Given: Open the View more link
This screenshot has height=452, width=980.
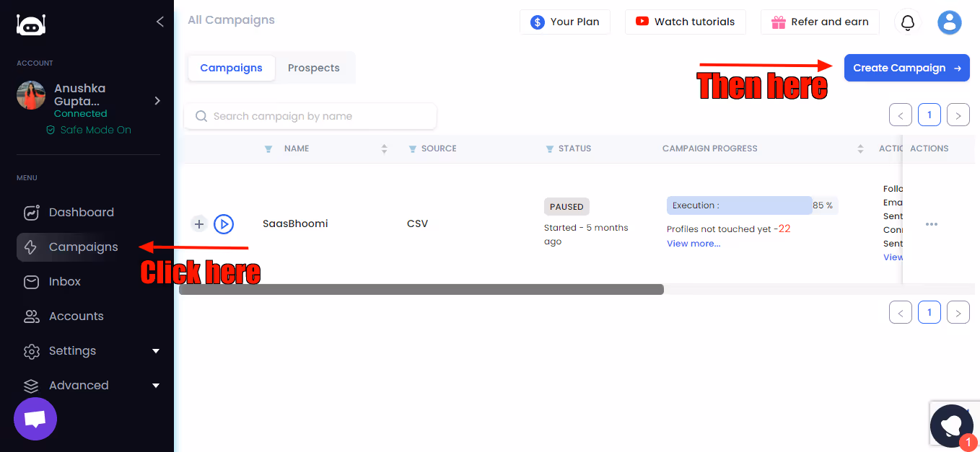Looking at the screenshot, I should point(693,243).
